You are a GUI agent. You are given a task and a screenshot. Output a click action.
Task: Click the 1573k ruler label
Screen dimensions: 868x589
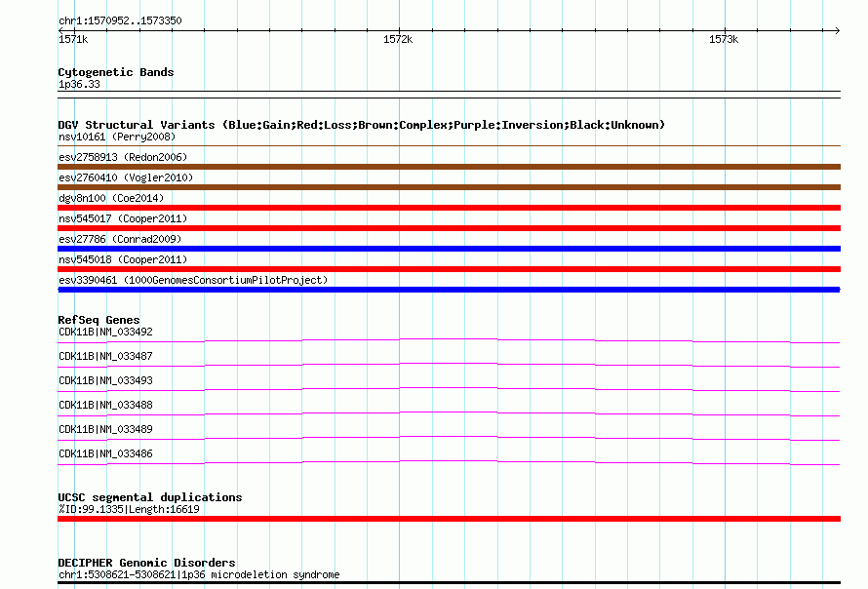coord(724,39)
